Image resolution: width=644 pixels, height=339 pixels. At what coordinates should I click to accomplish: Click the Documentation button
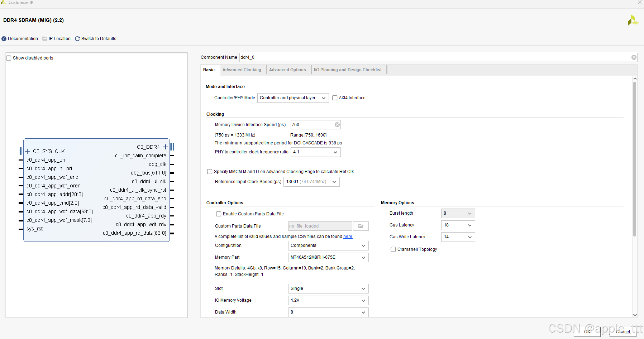pyautogui.click(x=20, y=39)
